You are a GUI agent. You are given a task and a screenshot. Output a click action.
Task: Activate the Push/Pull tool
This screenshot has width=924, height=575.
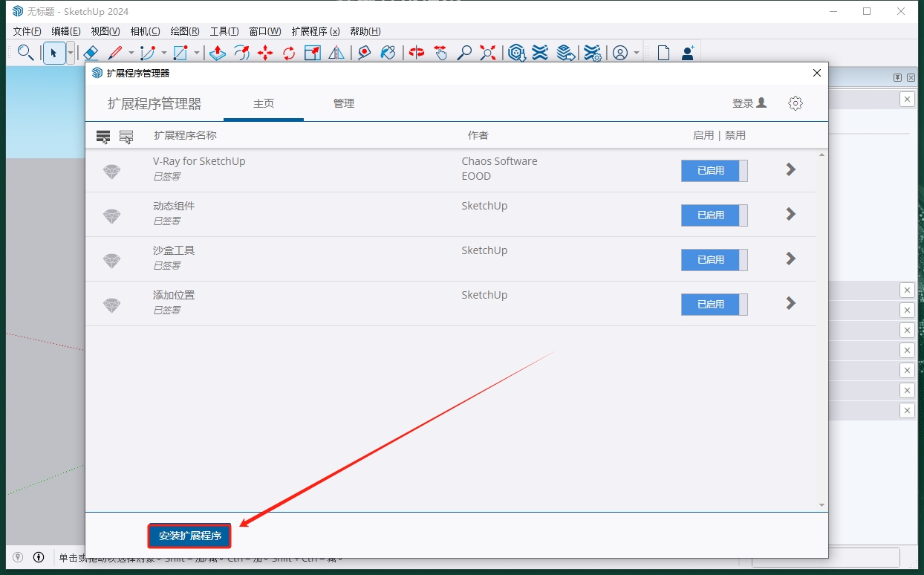tap(217, 53)
